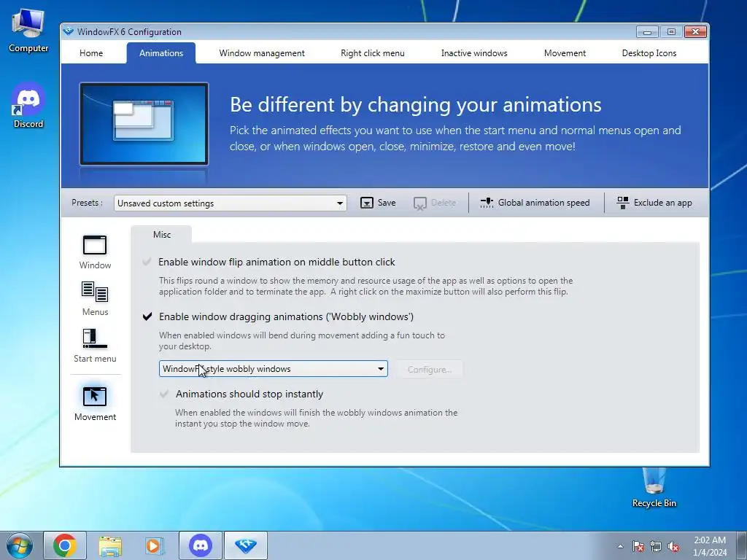Go to the Home tab
This screenshot has height=560, width=747.
(x=91, y=52)
